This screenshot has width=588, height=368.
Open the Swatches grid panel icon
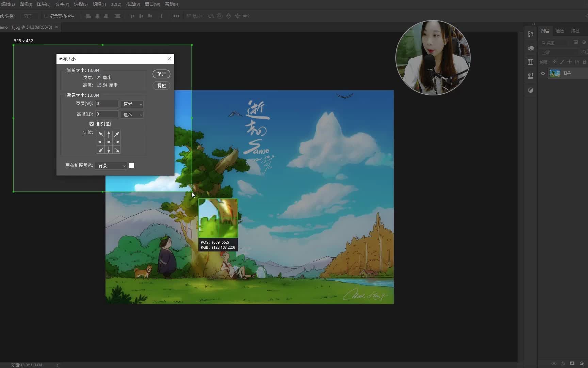[x=530, y=62]
